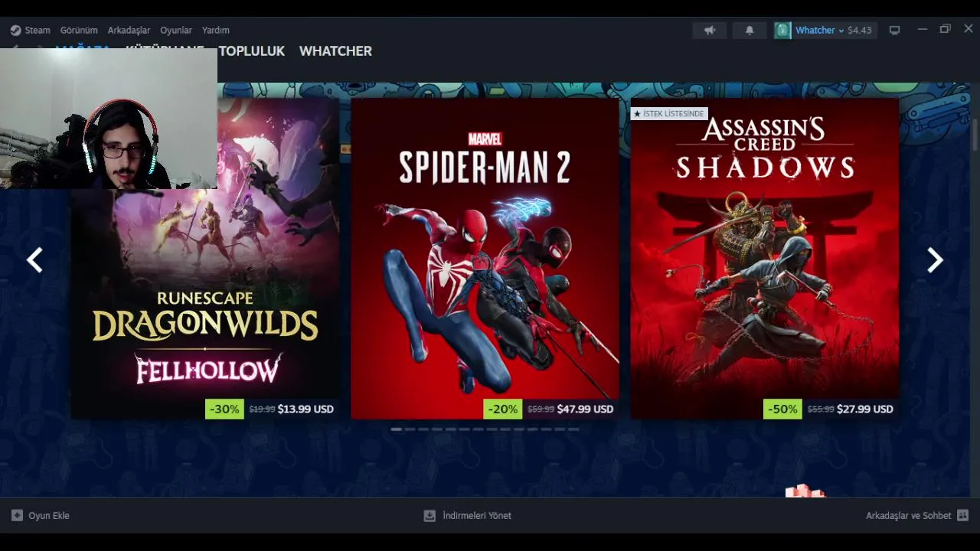Click the -30% discount badge
Viewport: 980px width, 551px height.
point(224,409)
